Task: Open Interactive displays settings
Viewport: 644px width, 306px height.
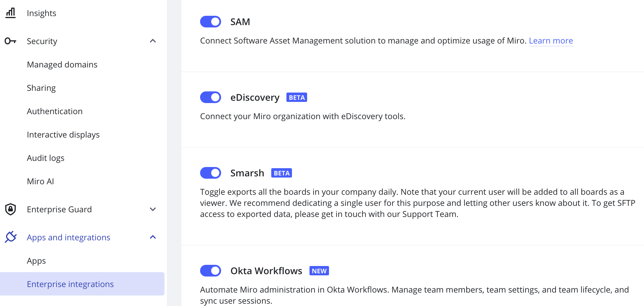Action: (x=63, y=134)
